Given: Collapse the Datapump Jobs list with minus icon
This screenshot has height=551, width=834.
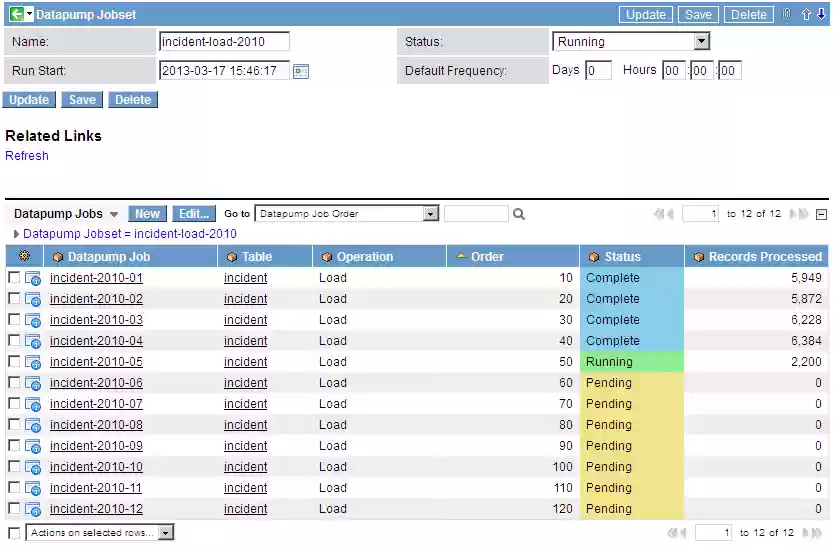Looking at the screenshot, I should (x=821, y=214).
